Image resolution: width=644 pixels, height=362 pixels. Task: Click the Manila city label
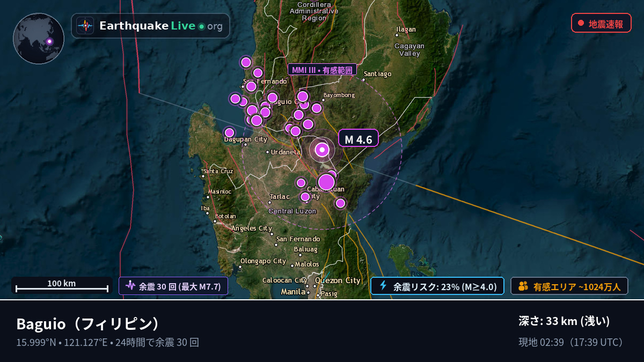[x=293, y=292]
